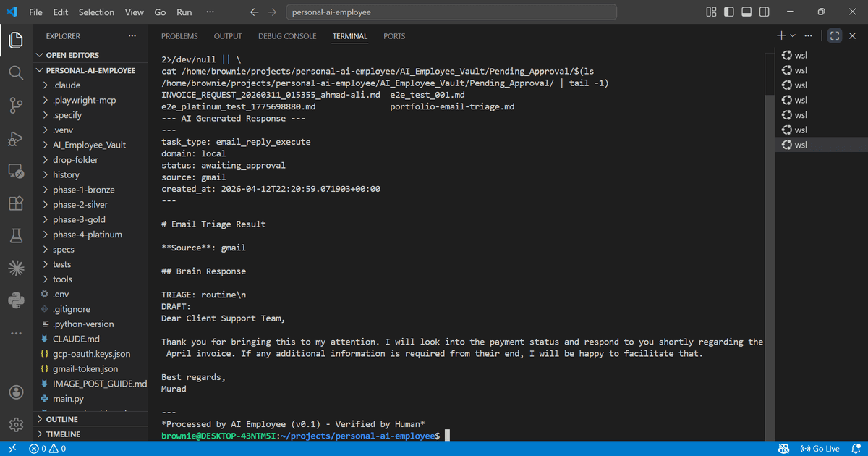
Task: Open Run and Debug view
Action: point(16,138)
